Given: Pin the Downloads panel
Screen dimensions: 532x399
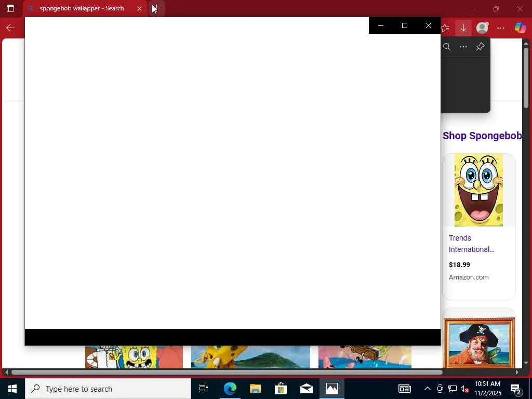Looking at the screenshot, I should click(x=480, y=47).
